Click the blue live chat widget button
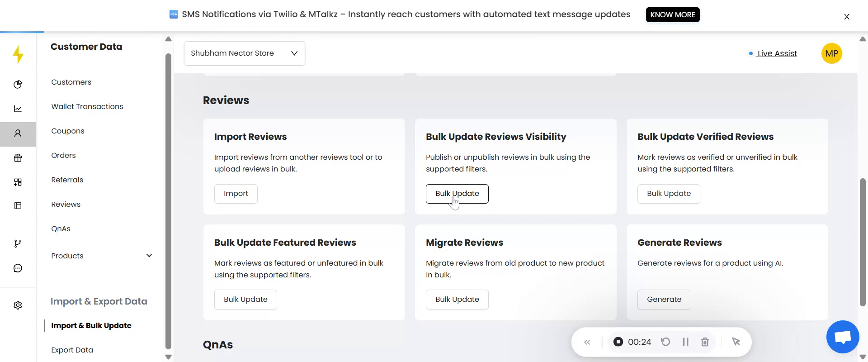This screenshot has width=868, height=362. click(x=842, y=337)
